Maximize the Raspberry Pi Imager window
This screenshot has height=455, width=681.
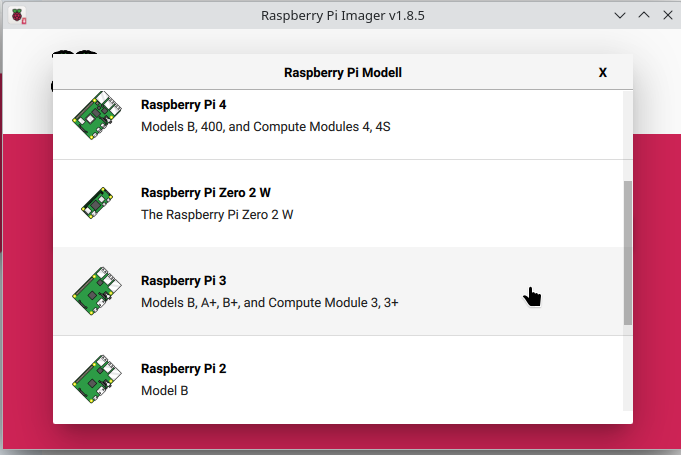pyautogui.click(x=644, y=15)
